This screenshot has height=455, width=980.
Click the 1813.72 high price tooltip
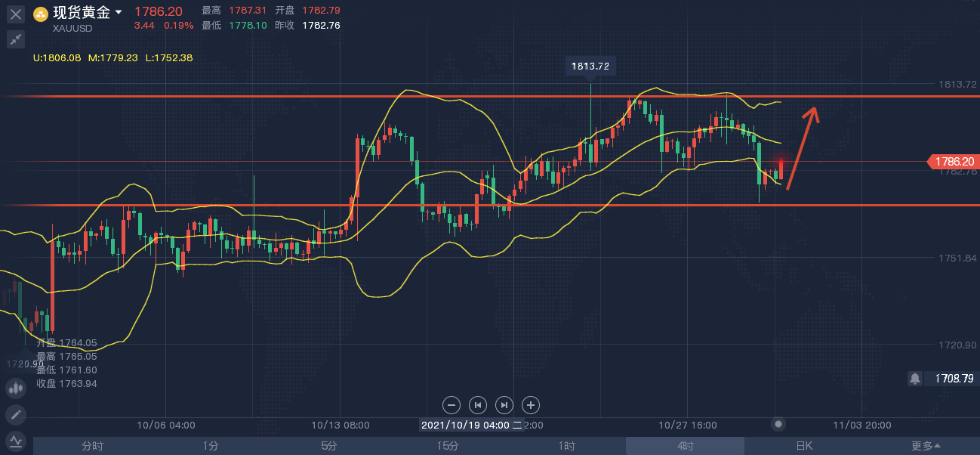click(x=590, y=66)
